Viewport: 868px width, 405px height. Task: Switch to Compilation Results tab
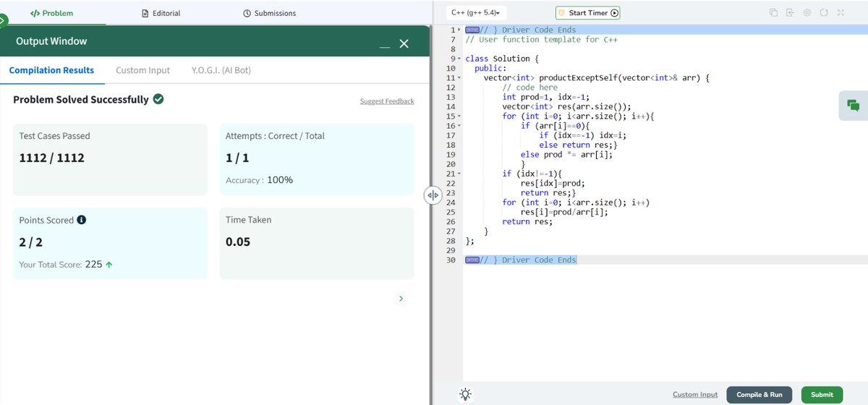pos(51,70)
